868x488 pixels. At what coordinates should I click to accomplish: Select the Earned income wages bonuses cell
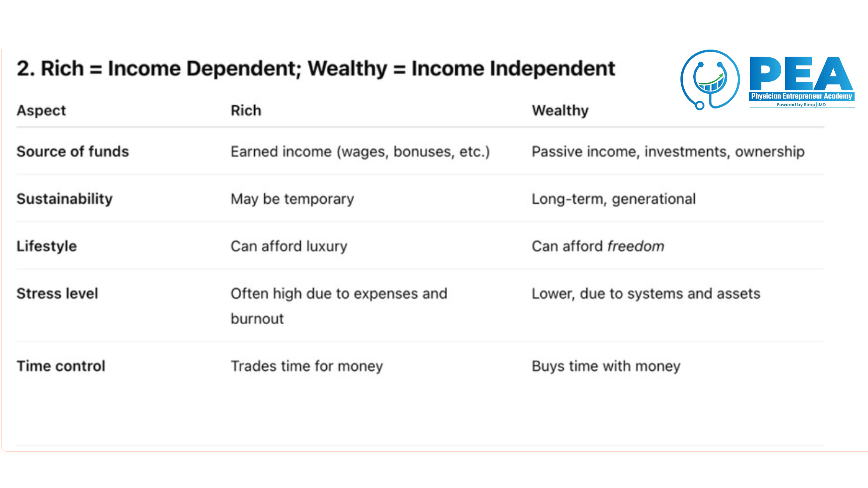click(x=360, y=151)
